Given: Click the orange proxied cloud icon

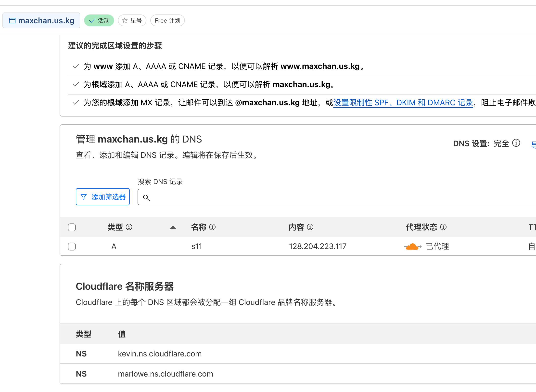Looking at the screenshot, I should [413, 246].
